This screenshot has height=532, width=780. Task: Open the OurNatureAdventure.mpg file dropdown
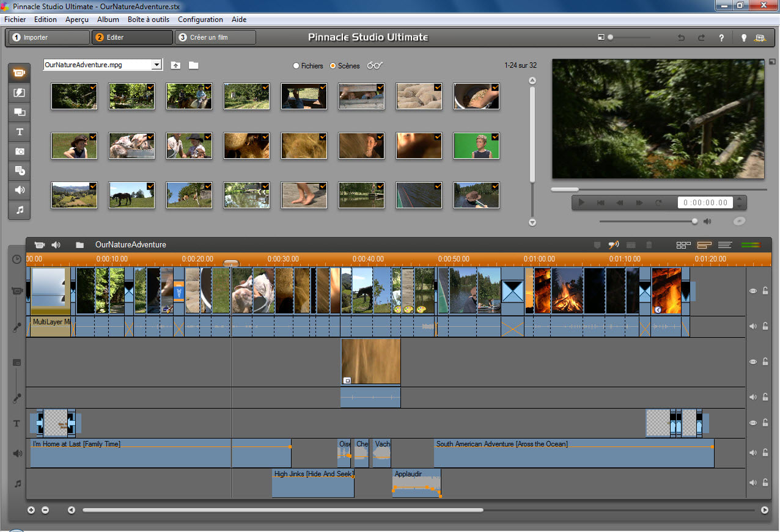(x=156, y=65)
